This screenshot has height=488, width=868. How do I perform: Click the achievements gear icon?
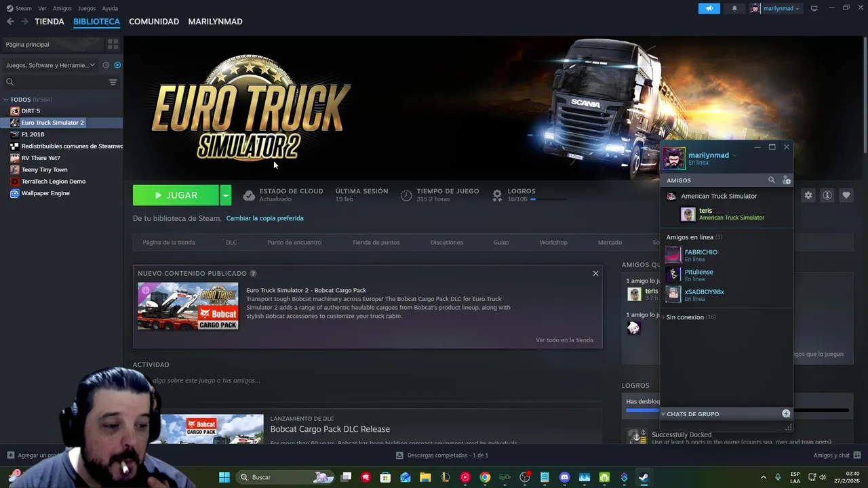(497, 195)
